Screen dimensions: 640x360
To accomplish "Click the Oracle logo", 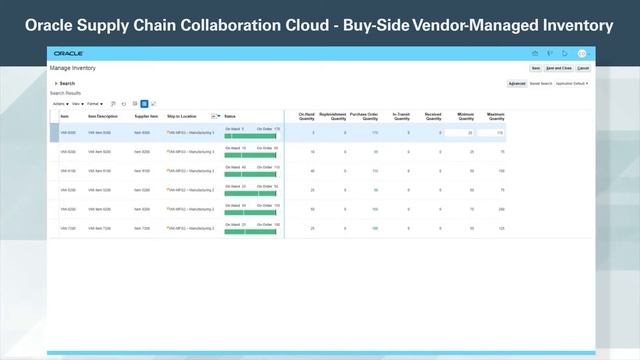I will 69,53.
